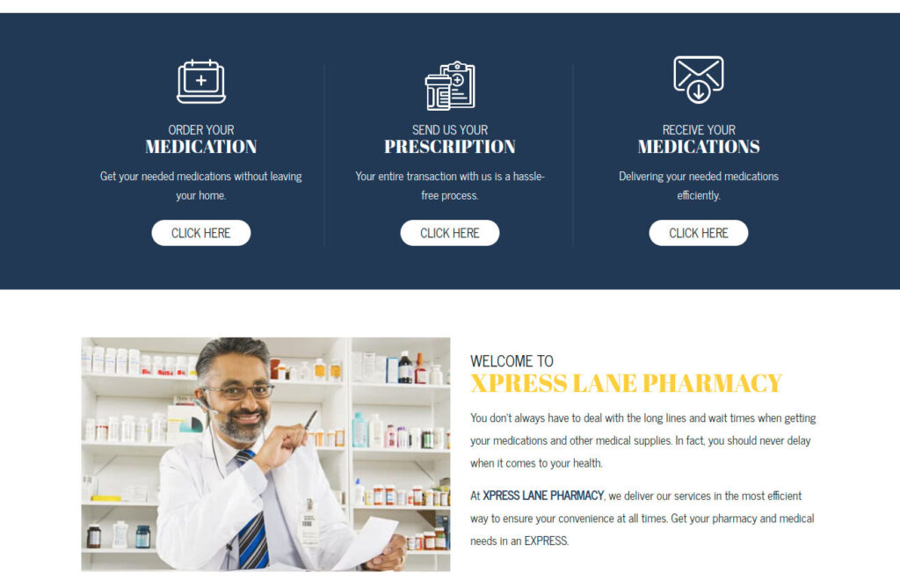
Task: Click the CLICK HERE button under Send Us Your Prescription
Action: point(450,233)
